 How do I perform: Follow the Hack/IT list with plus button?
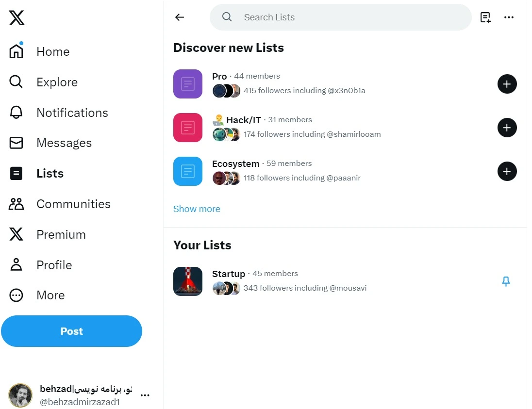tap(507, 128)
